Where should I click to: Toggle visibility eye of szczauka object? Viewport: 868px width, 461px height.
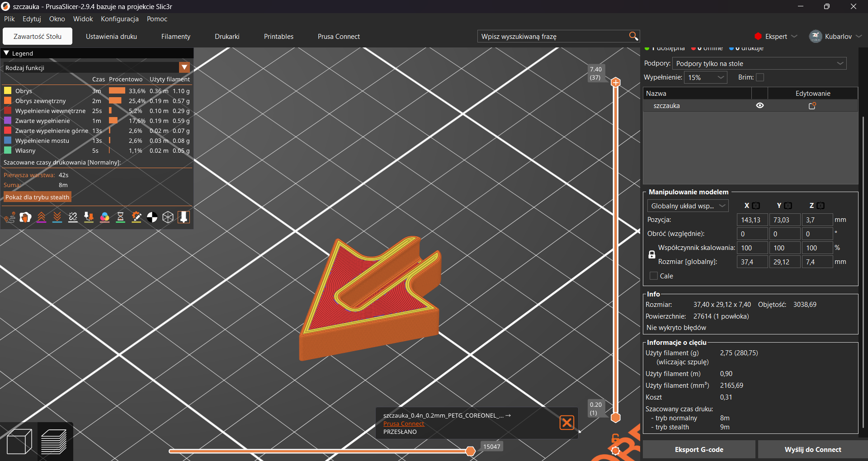tap(760, 105)
